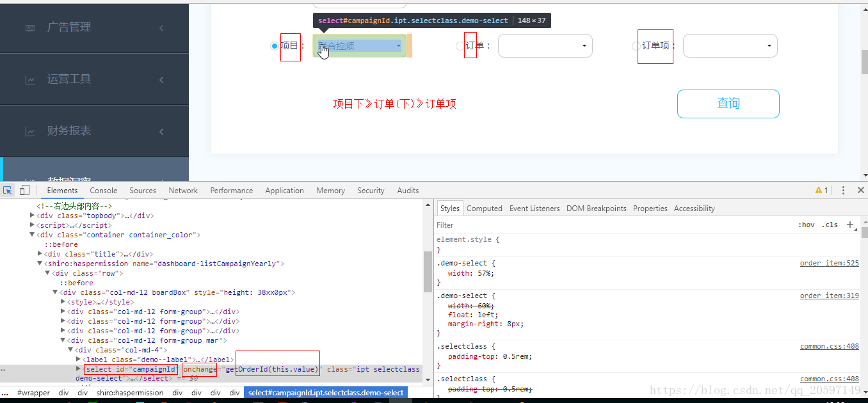Viewport: 868px width, 403px height.
Task: Select the Properties sidebar tab
Action: point(650,209)
